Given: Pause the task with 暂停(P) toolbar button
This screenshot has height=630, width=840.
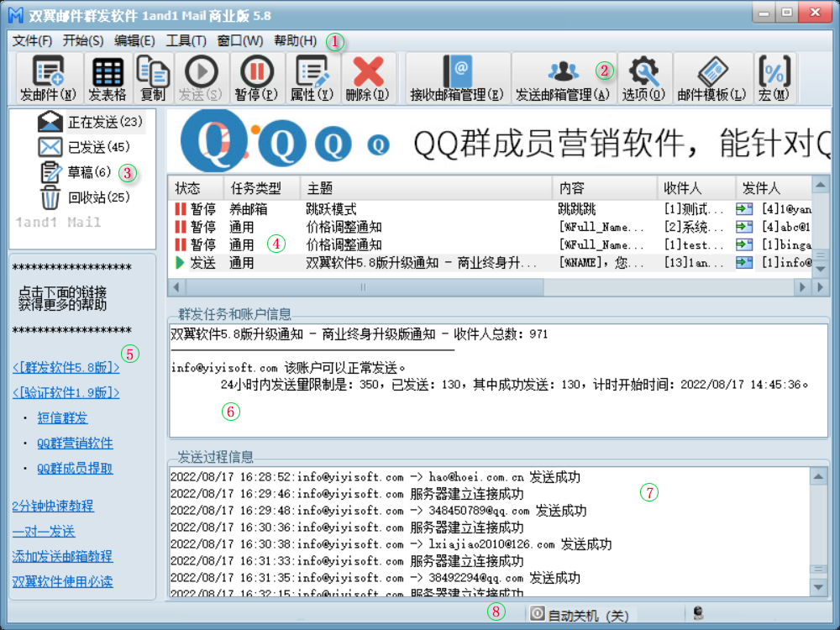Looking at the screenshot, I should pos(256,78).
